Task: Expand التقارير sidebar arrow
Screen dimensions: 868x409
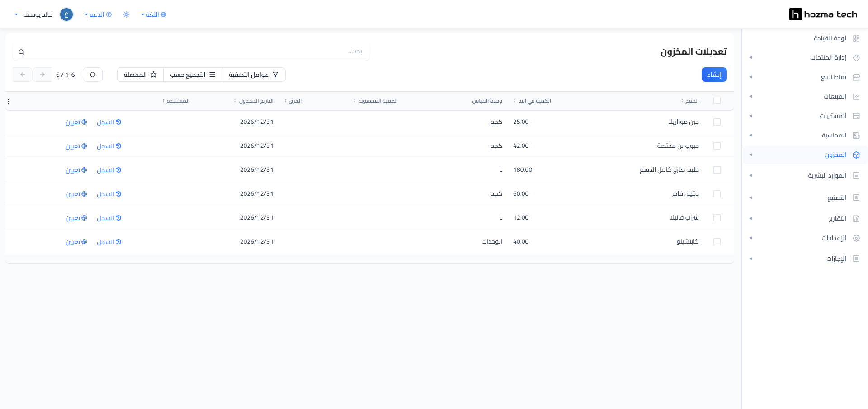Action: click(x=751, y=219)
